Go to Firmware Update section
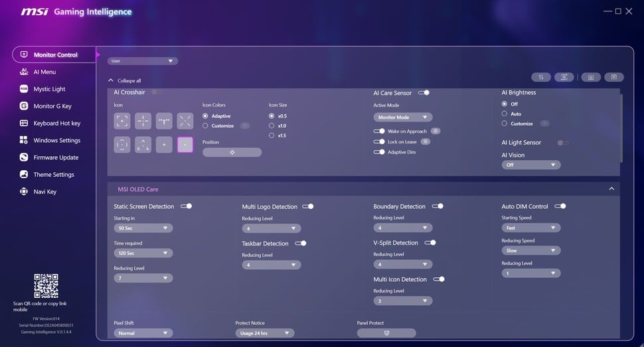This screenshot has width=644, height=347. [56, 158]
